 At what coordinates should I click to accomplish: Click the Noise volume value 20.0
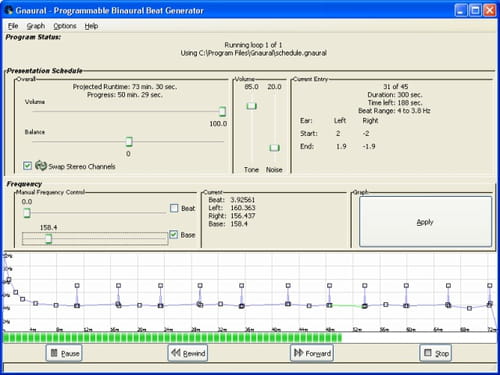274,87
